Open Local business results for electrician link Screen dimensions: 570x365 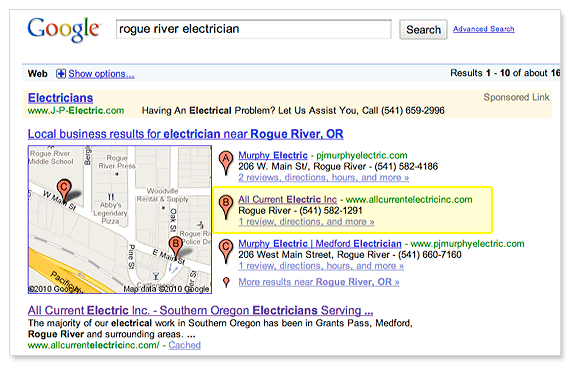(x=185, y=134)
